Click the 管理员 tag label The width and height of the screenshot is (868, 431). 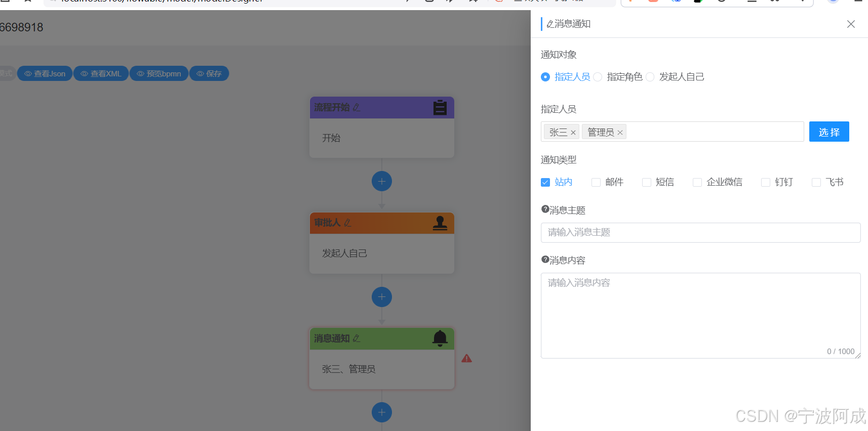601,133
